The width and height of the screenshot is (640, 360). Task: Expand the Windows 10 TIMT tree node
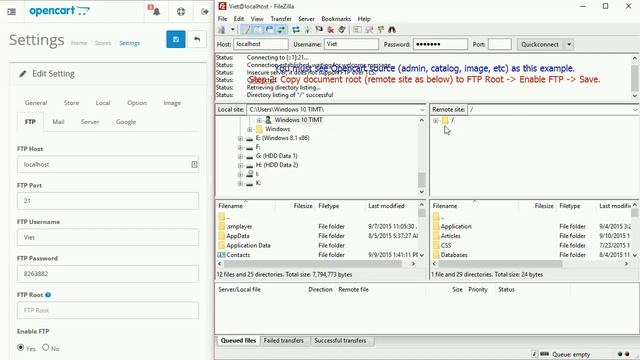259,120
